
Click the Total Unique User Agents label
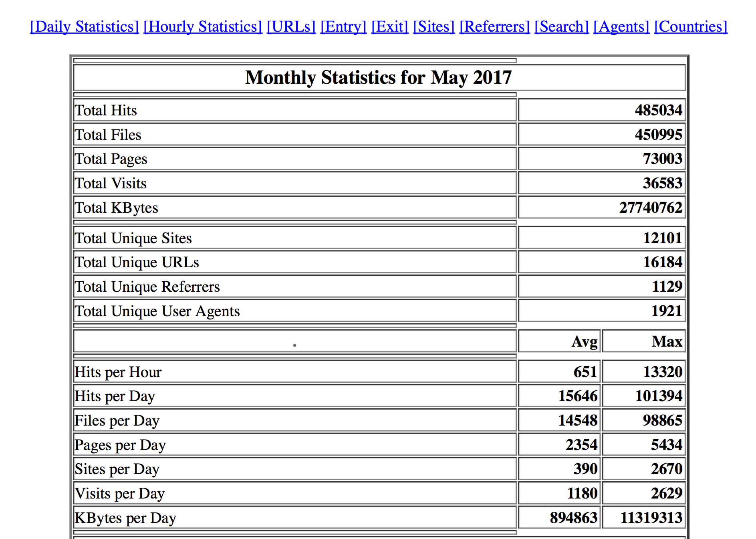click(x=157, y=311)
